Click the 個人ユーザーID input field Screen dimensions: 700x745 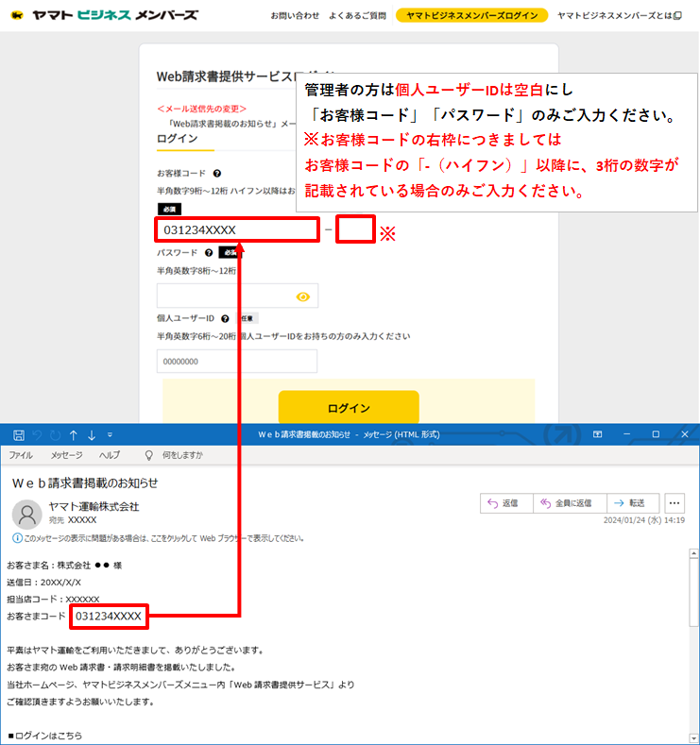237,361
